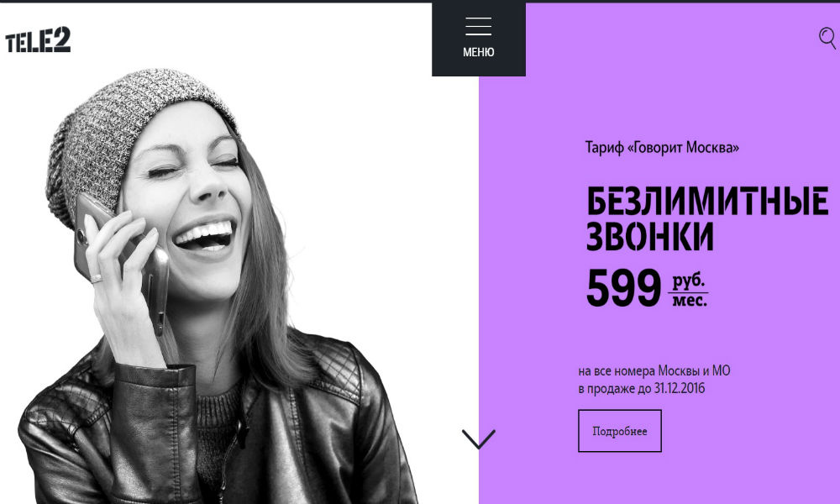Image resolution: width=840 pixels, height=504 pixels.
Task: Click the ЗВОНКИ headline word
Action: [650, 236]
